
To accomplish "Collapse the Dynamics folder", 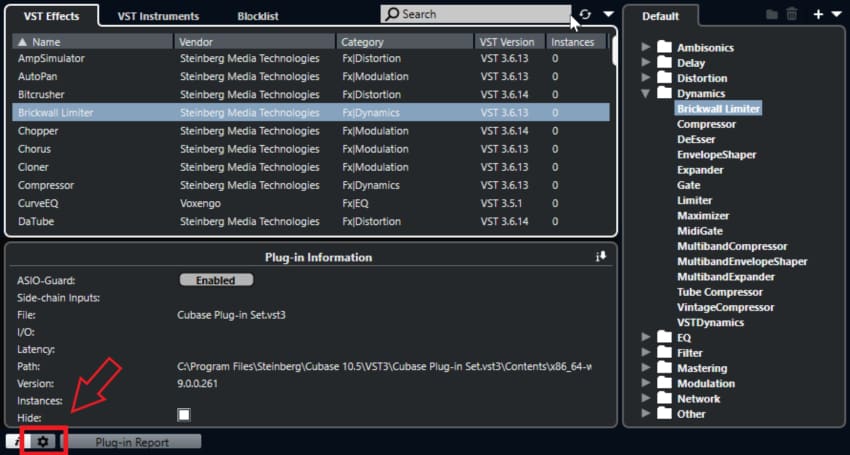I will coord(646,93).
